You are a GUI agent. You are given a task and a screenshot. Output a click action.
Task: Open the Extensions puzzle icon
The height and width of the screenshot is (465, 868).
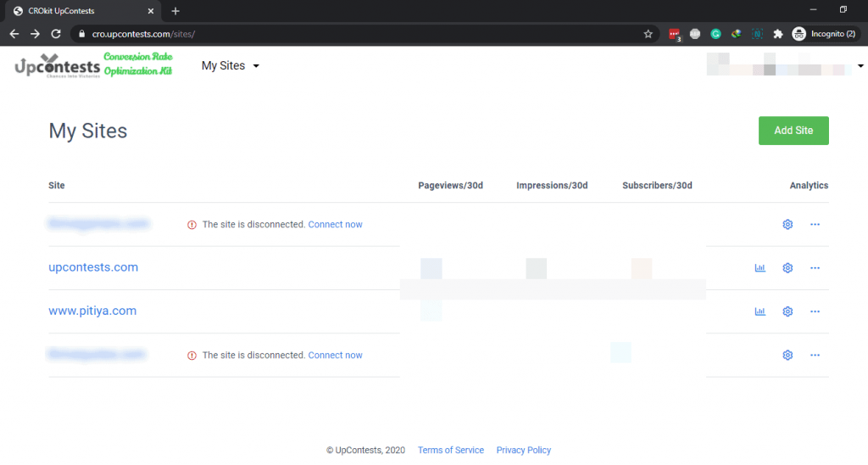click(778, 34)
